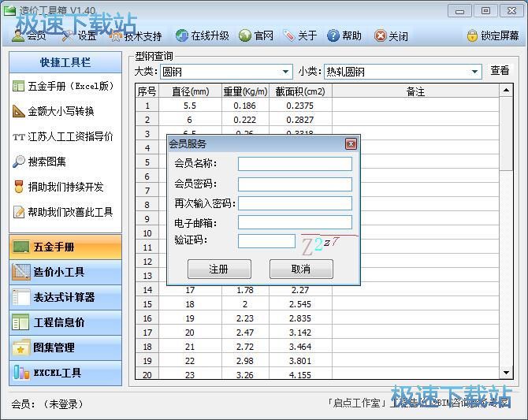The image size is (528, 420).
Task: Select cell with weight 0.222
Action: pos(245,120)
